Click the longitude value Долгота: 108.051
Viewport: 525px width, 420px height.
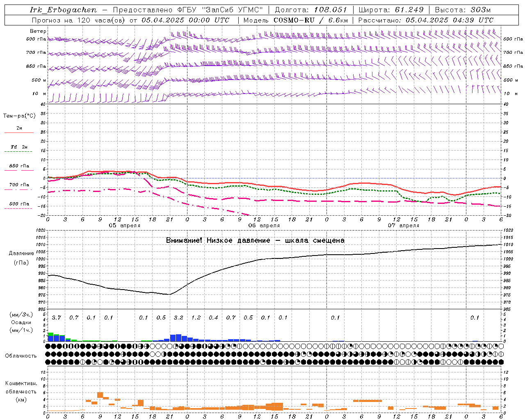311,10
